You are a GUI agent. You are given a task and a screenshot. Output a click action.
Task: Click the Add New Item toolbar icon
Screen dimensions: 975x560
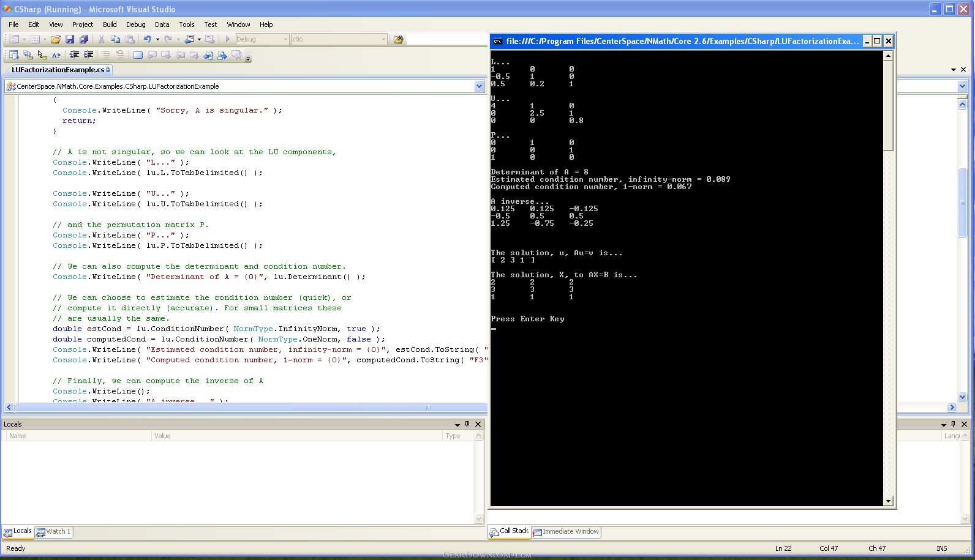(35, 39)
